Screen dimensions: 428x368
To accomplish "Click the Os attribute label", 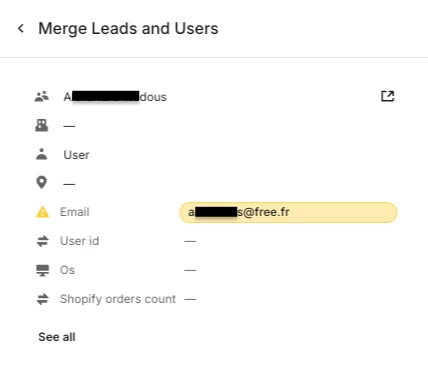I will pyautogui.click(x=67, y=270).
